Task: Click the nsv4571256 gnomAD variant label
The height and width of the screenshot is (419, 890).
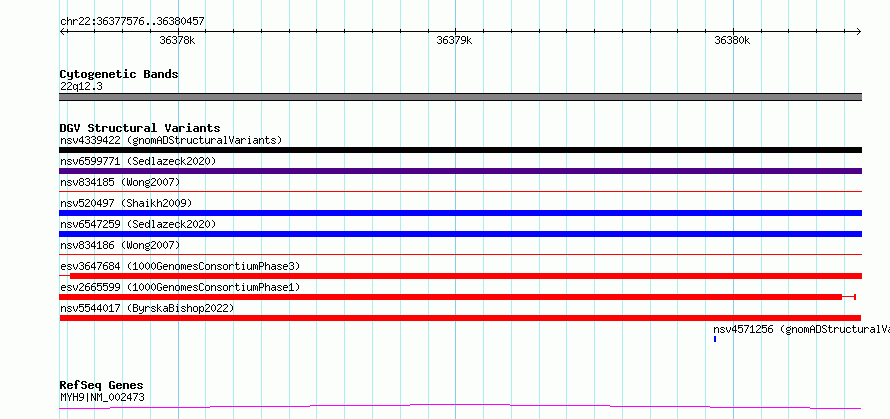Action: tap(801, 329)
